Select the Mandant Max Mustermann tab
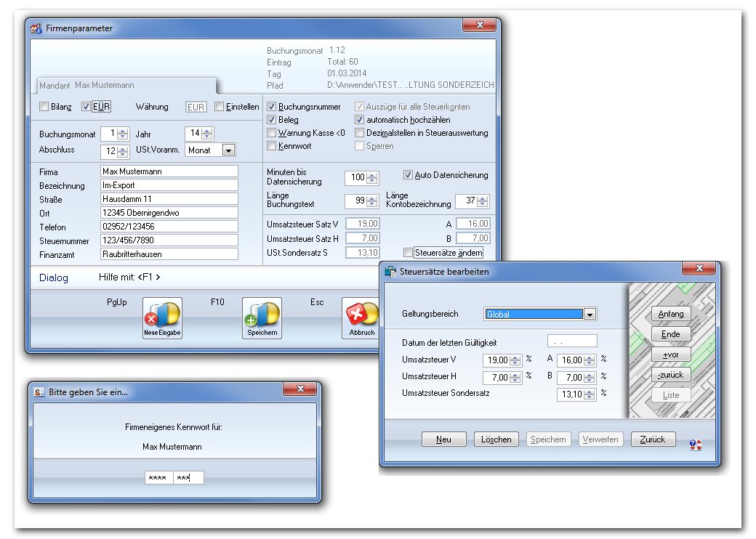This screenshot has height=539, width=756. [x=126, y=85]
